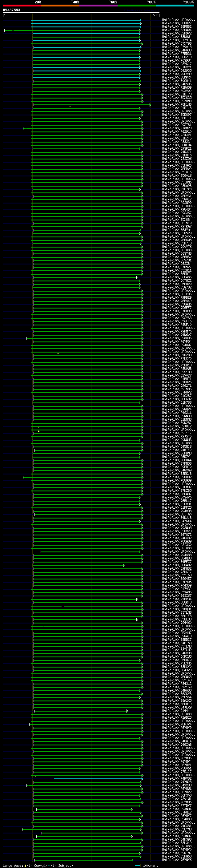The image size is (197, 868).
Task: Click the red ~20% identity legend bar
Action: coord(22,6)
